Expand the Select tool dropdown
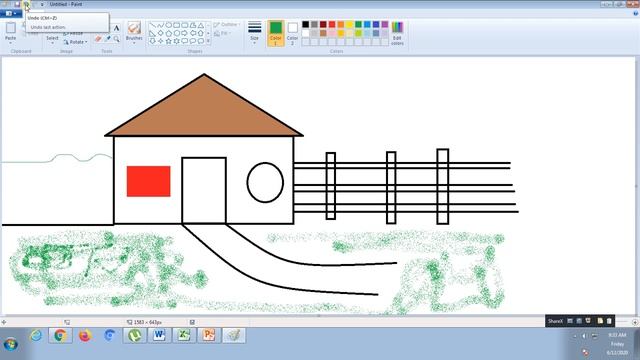This screenshot has width=640, height=360. [52, 43]
